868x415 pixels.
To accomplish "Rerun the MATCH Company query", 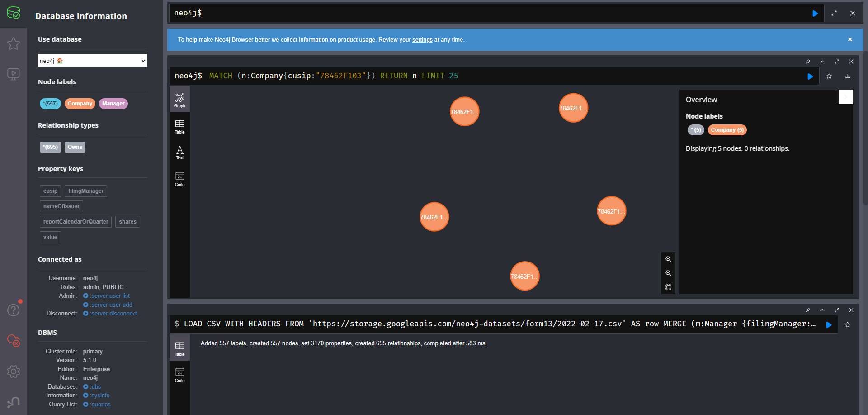I will [810, 76].
